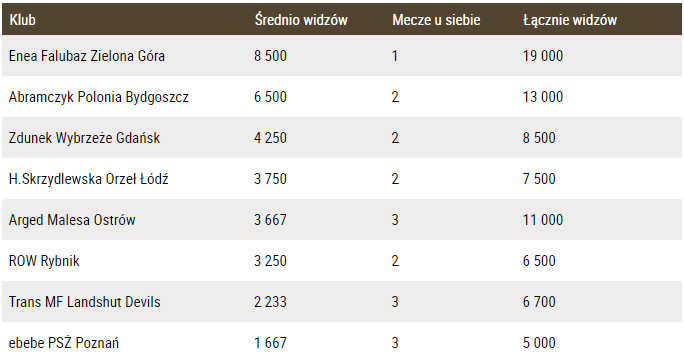Select the 4 250 average attendance cell
Image resolution: width=684 pixels, height=361 pixels.
[x=270, y=138]
